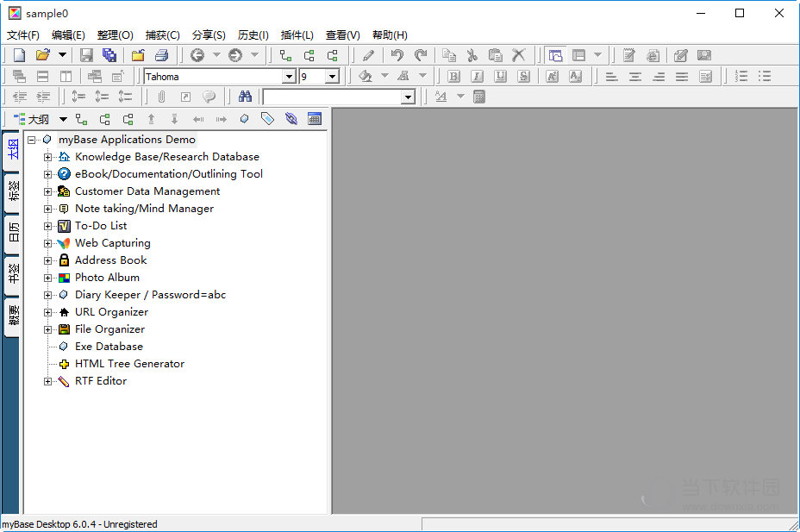Select the HTML Tree Generator item

click(x=129, y=364)
